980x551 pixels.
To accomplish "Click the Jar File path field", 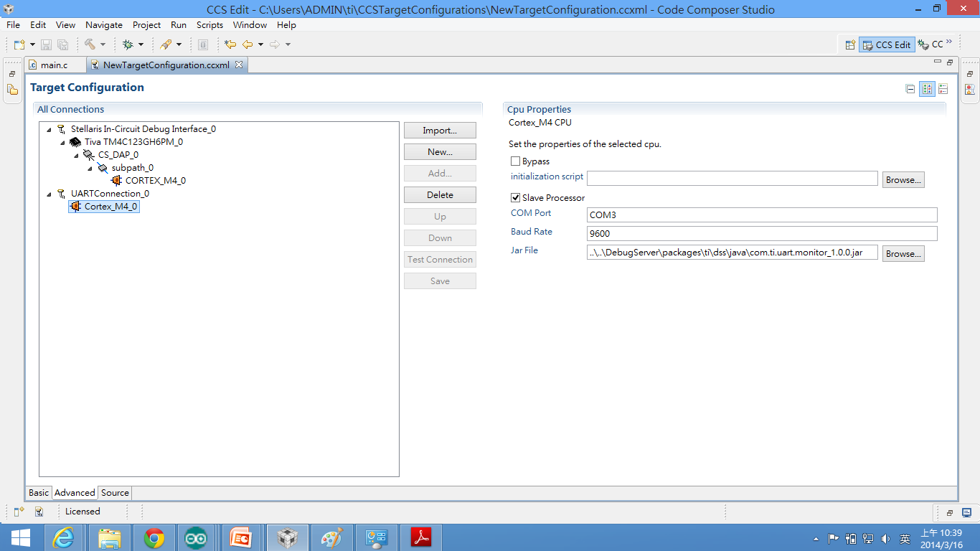I will [732, 253].
